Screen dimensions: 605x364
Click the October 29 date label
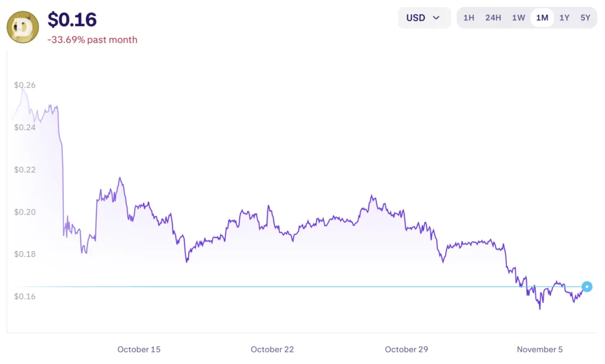pos(406,349)
